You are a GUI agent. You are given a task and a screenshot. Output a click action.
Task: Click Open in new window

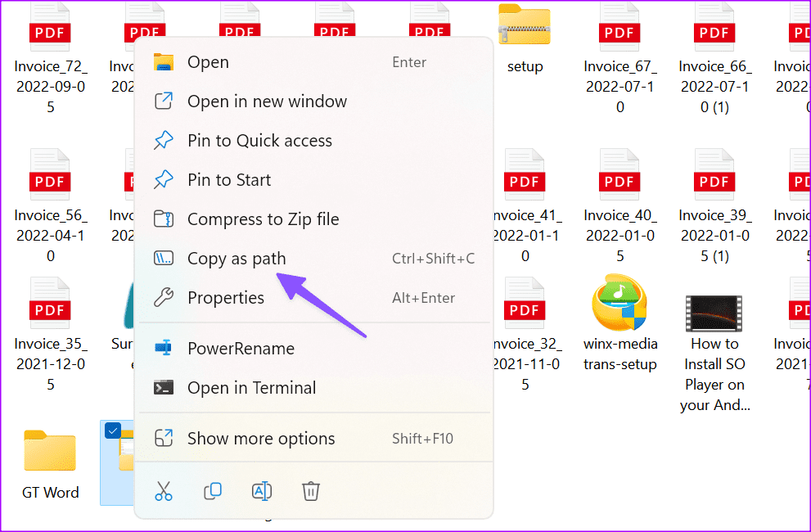(267, 101)
